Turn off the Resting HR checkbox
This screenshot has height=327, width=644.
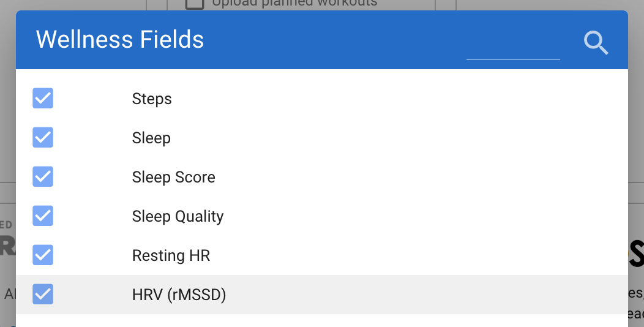pyautogui.click(x=43, y=255)
